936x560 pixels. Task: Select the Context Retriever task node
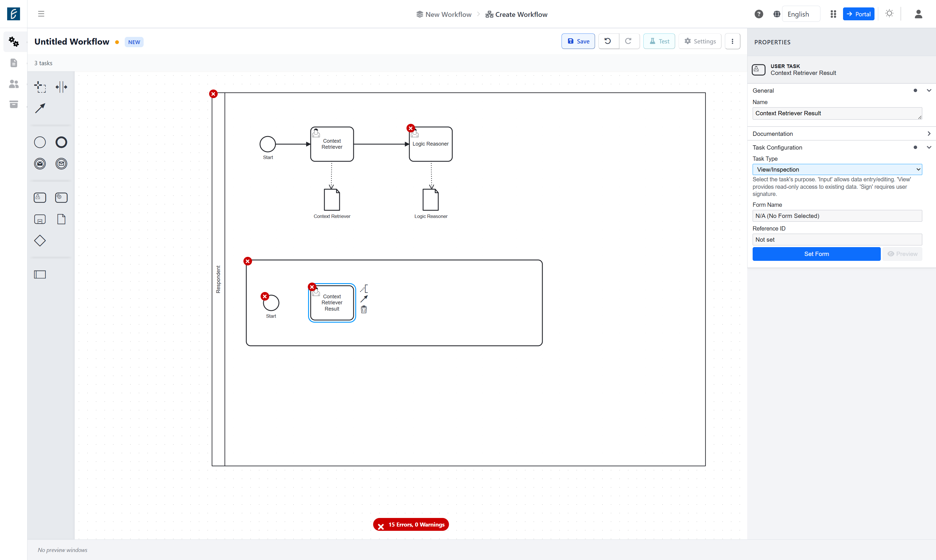332,144
